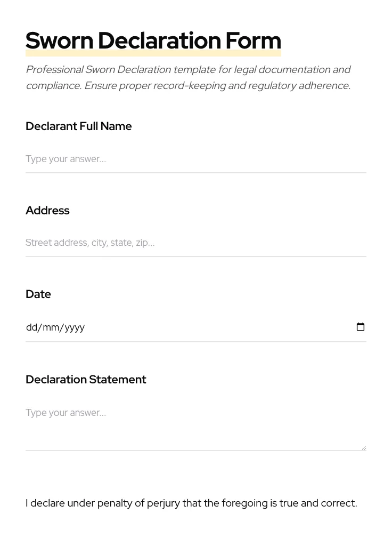Click the word "perjury" in the bottom statement
392x546 pixels.
pos(163,503)
